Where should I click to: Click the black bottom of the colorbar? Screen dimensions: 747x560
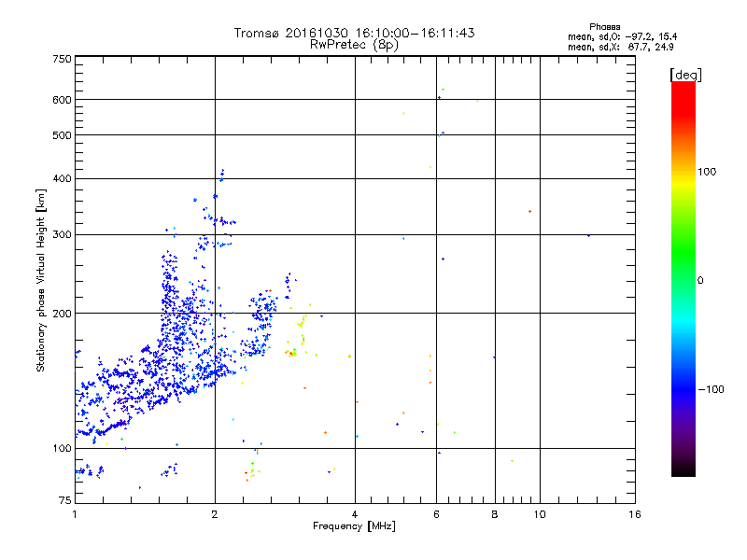tap(684, 469)
